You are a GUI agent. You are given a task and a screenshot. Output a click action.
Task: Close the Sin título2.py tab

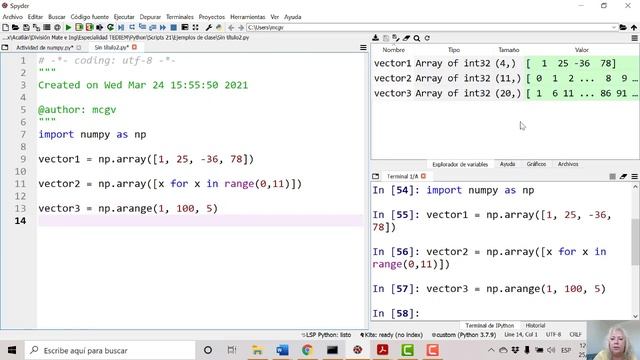point(134,47)
